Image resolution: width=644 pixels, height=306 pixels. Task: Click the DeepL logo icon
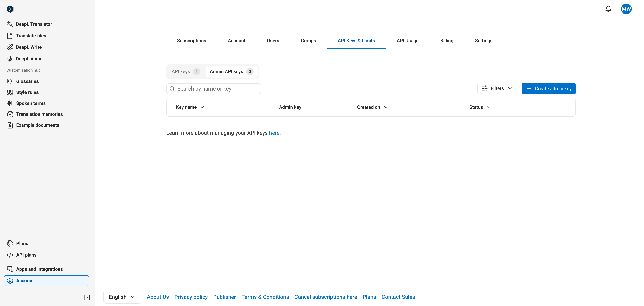pos(10,9)
